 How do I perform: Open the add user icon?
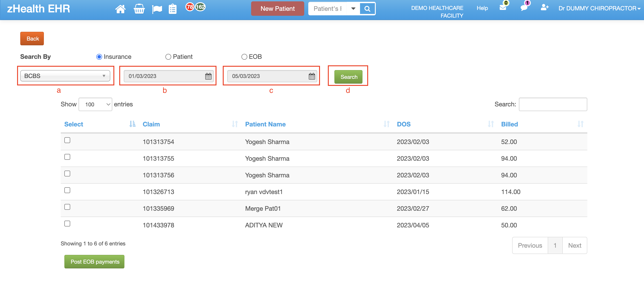click(545, 7)
